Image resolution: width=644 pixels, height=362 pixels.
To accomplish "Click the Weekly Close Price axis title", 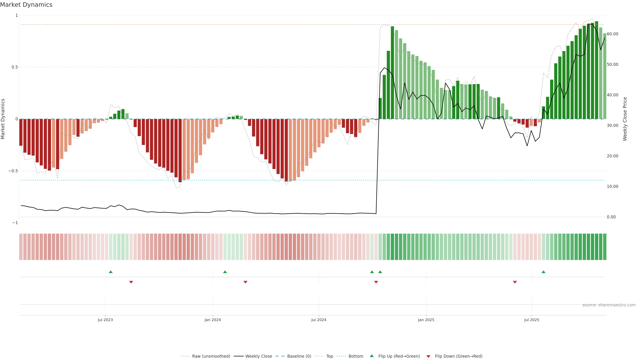I will (625, 119).
